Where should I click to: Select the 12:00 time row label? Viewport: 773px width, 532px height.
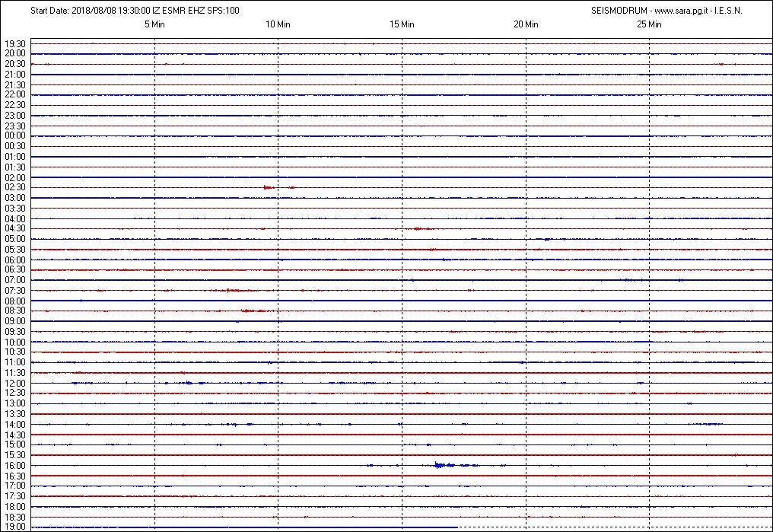(x=15, y=383)
